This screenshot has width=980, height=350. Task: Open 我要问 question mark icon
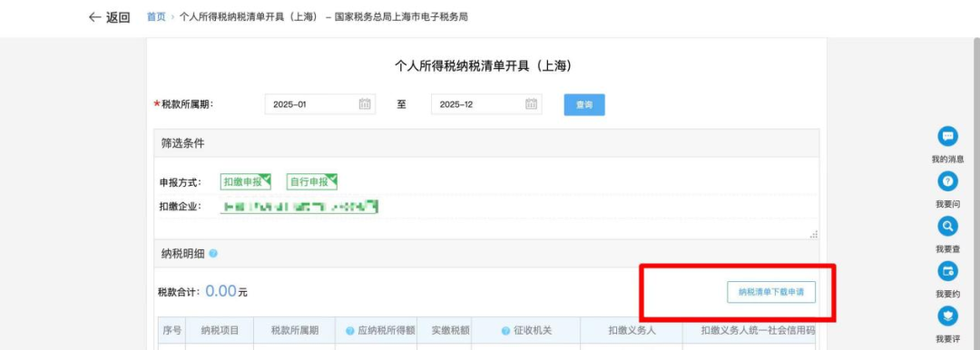pyautogui.click(x=947, y=181)
